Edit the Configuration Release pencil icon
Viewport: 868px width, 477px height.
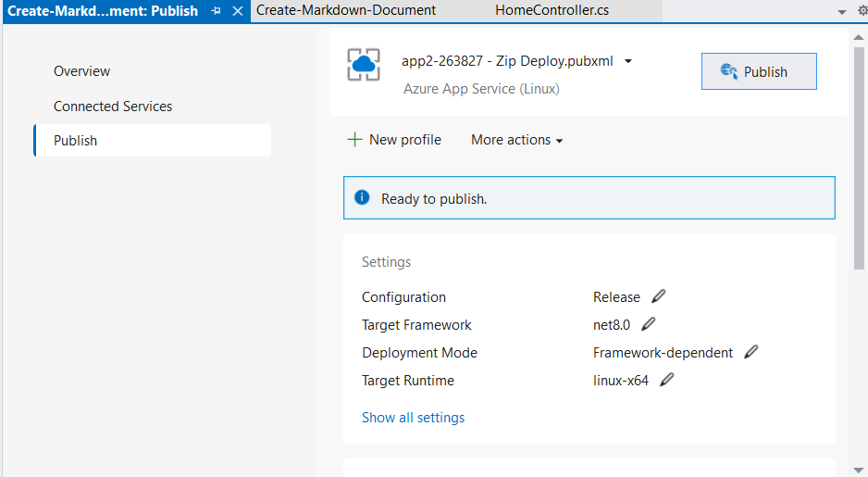[658, 296]
